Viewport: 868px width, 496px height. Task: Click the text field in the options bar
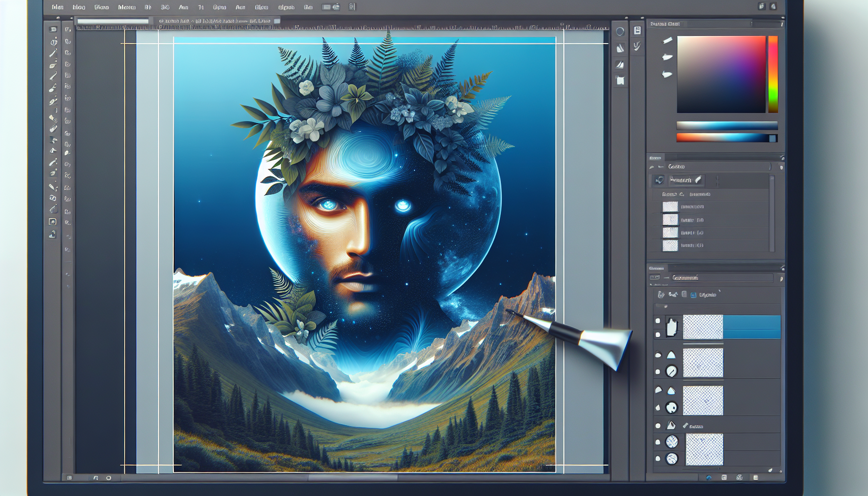[x=113, y=21]
